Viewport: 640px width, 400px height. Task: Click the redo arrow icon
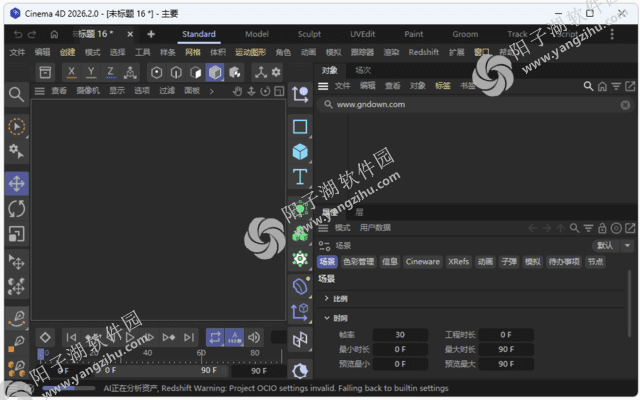32,34
